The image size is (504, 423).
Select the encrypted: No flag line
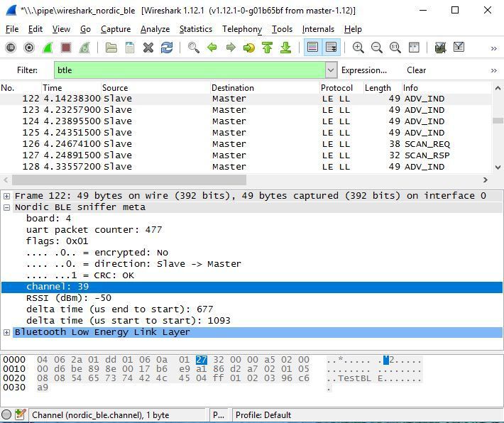(x=97, y=253)
